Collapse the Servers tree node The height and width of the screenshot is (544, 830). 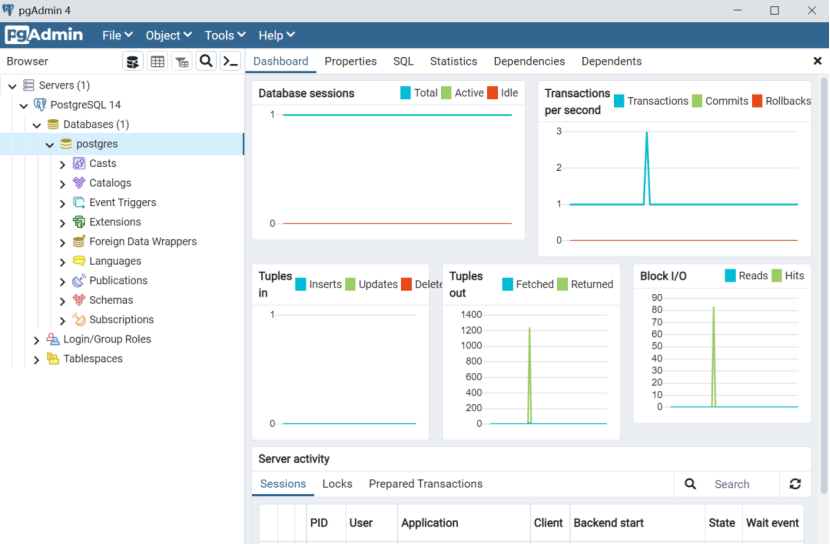(x=12, y=86)
